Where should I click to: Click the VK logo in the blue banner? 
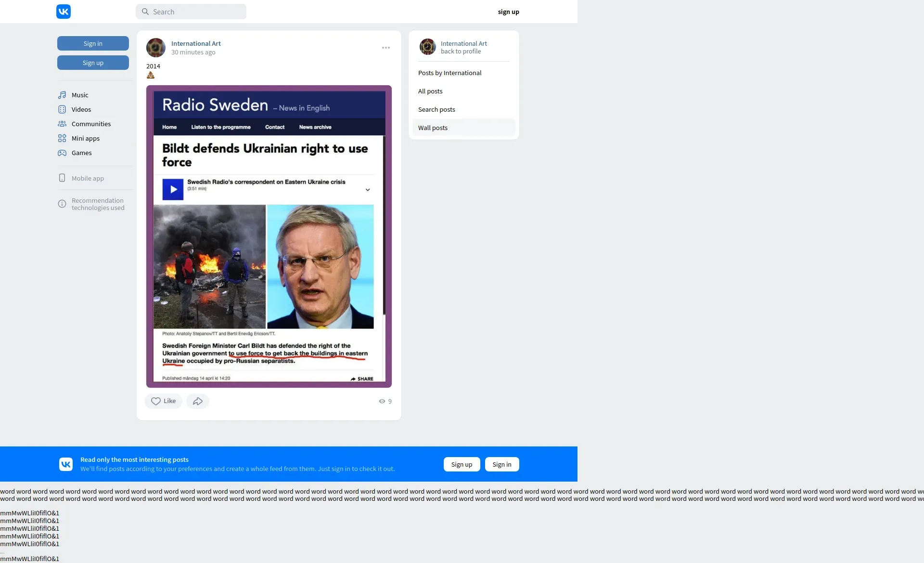[x=66, y=464]
